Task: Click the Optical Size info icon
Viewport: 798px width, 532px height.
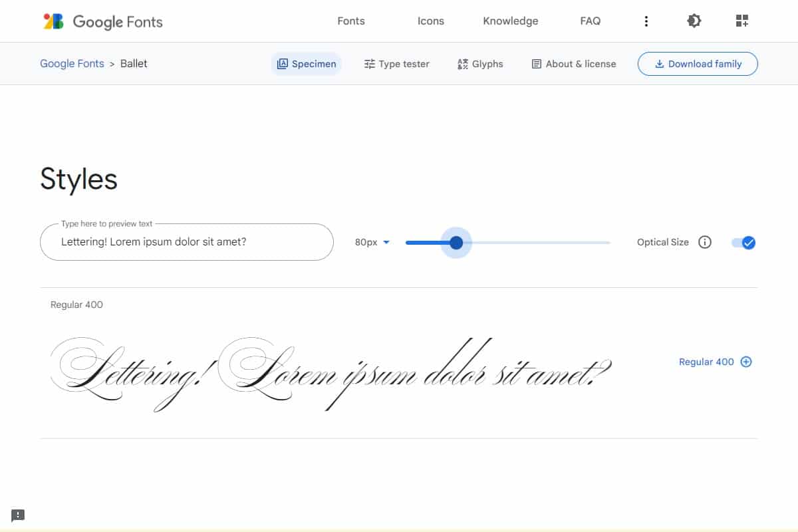Action: pos(705,242)
